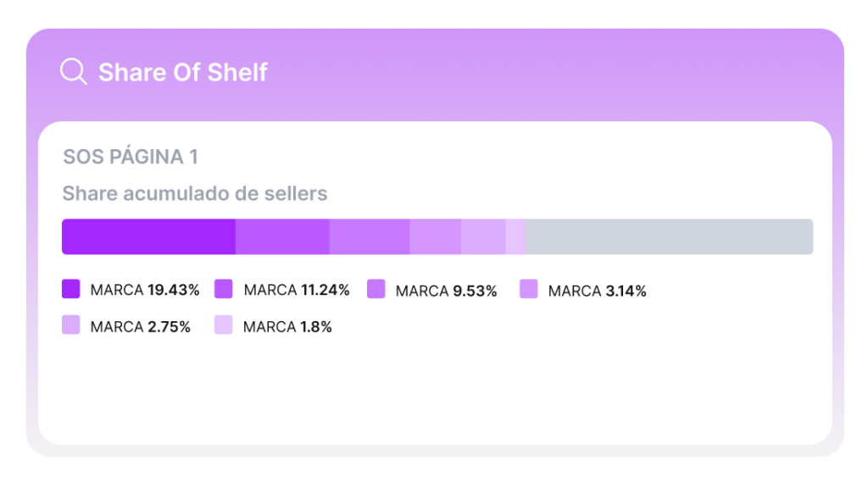Viewport: 868px width, 483px height.
Task: Select the SOS PÁGINA 1 heading
Action: (130, 157)
